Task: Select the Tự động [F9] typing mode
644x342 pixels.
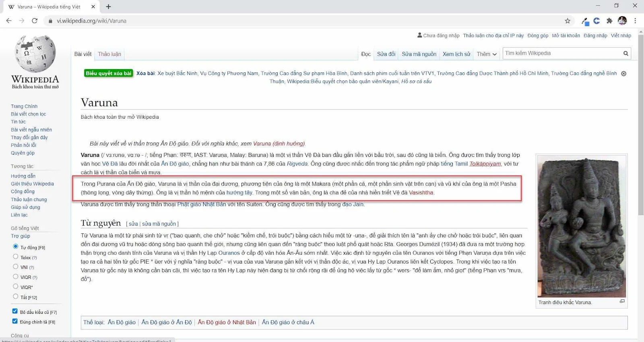Action: (x=16, y=246)
